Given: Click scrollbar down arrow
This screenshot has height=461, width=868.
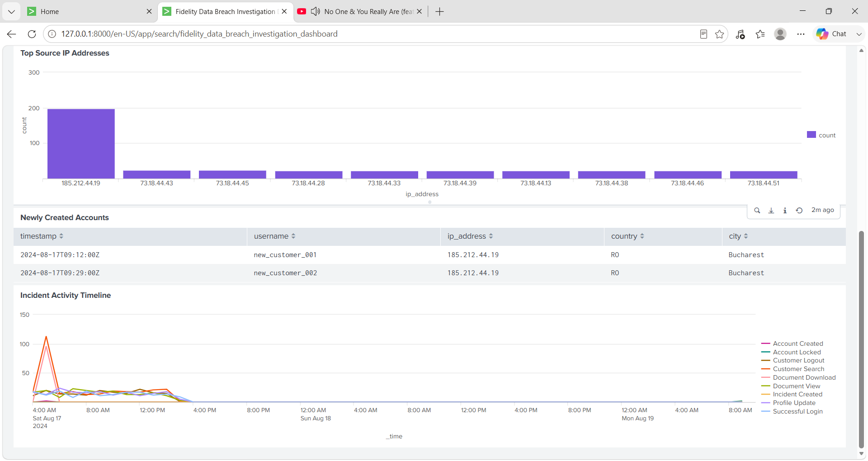Looking at the screenshot, I should click(861, 454).
